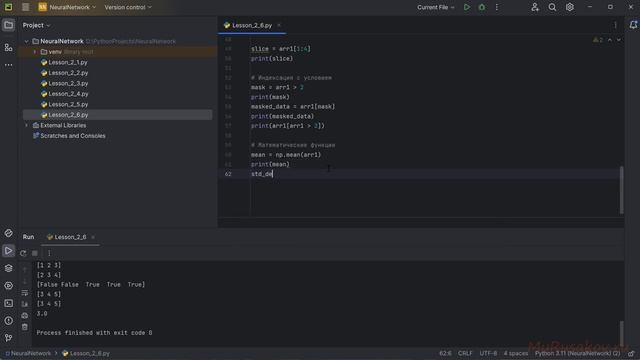Click the editor vertical scrollbar

click(x=622, y=190)
